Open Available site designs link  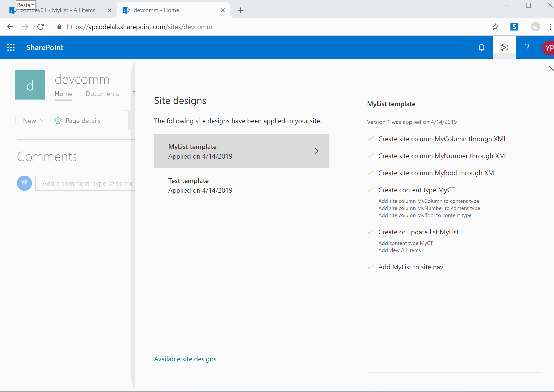185,359
